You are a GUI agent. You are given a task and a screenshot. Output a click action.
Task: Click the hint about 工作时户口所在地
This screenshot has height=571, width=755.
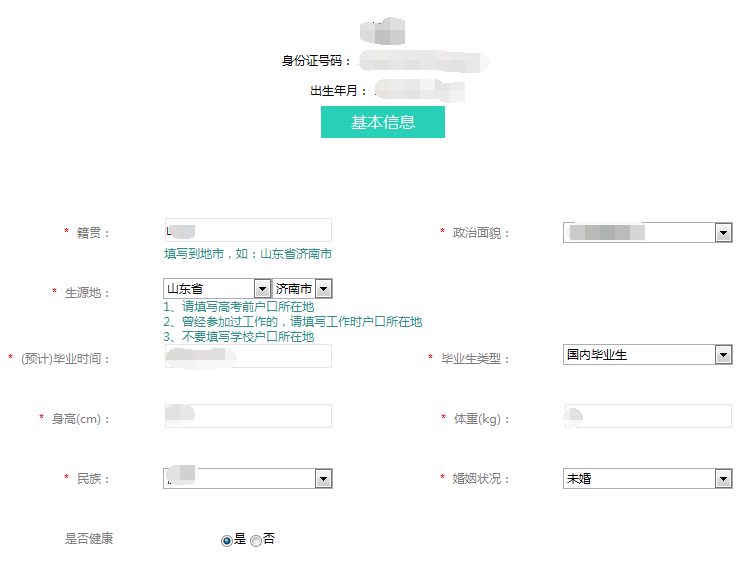[x=292, y=322]
